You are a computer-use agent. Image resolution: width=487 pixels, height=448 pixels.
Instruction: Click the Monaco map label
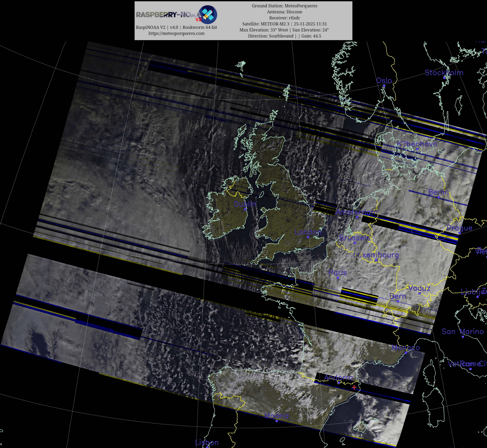coord(406,348)
